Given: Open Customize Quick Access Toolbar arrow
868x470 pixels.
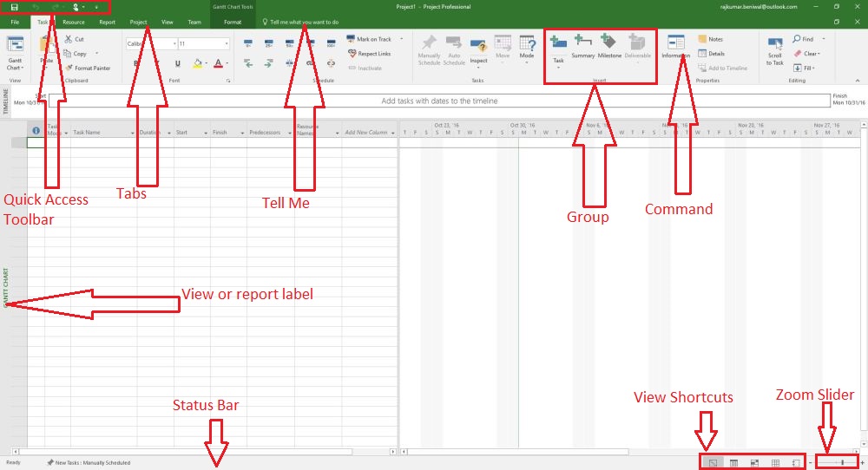Looking at the screenshot, I should pos(96,7).
